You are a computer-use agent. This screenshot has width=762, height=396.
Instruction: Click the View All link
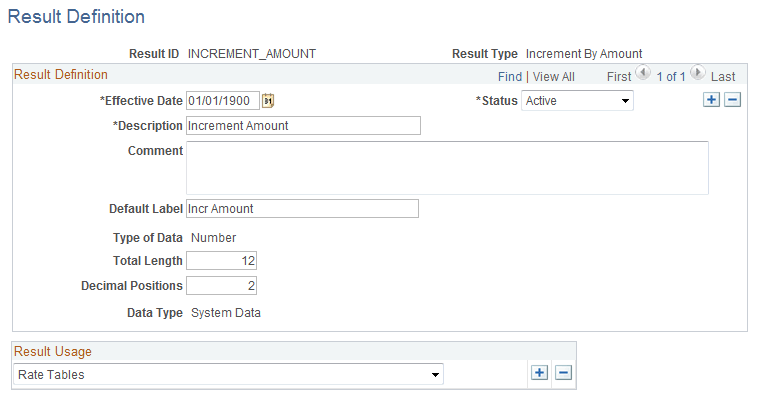coord(554,77)
